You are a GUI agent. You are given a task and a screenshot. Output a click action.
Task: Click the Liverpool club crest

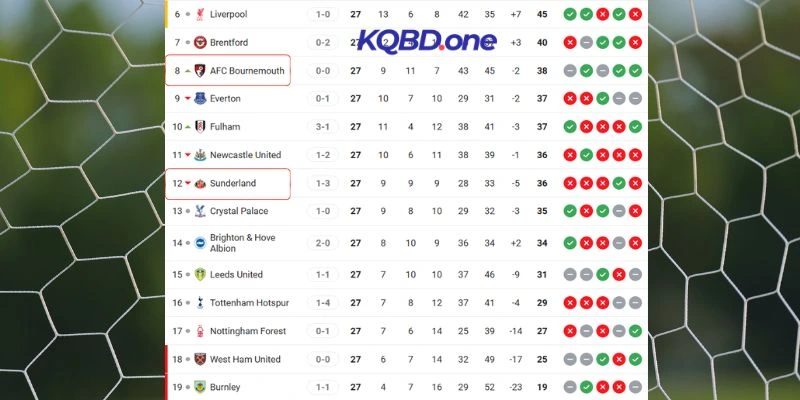tap(198, 15)
